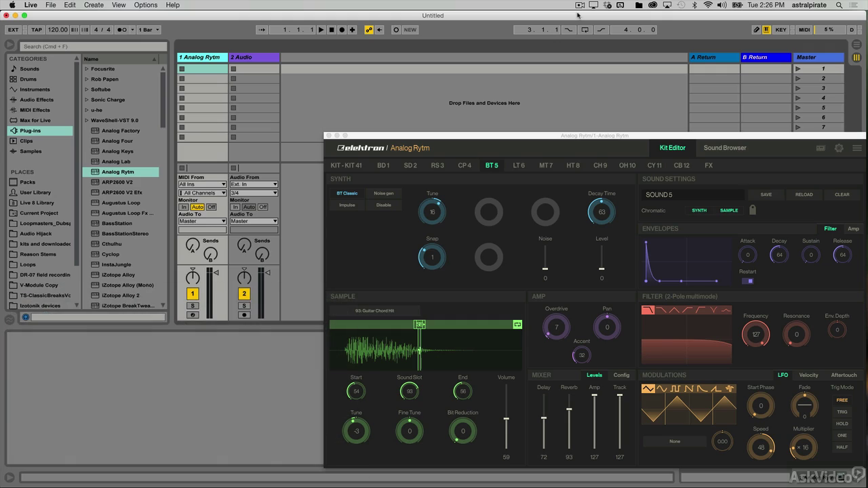This screenshot has width=868, height=488.
Task: Click the Wi-Fi icon in the menu bar
Action: [708, 5]
